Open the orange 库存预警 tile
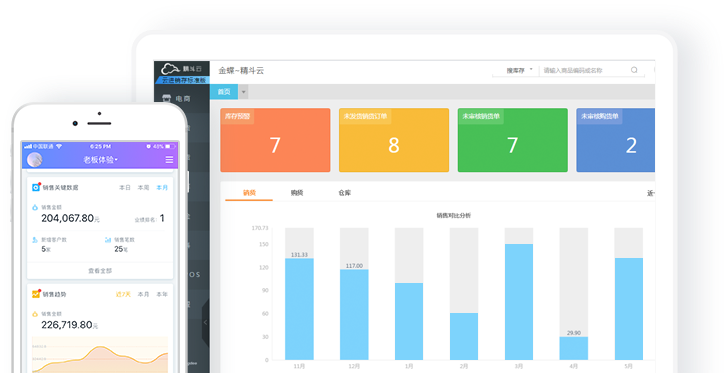The image size is (728, 373). 275,140
